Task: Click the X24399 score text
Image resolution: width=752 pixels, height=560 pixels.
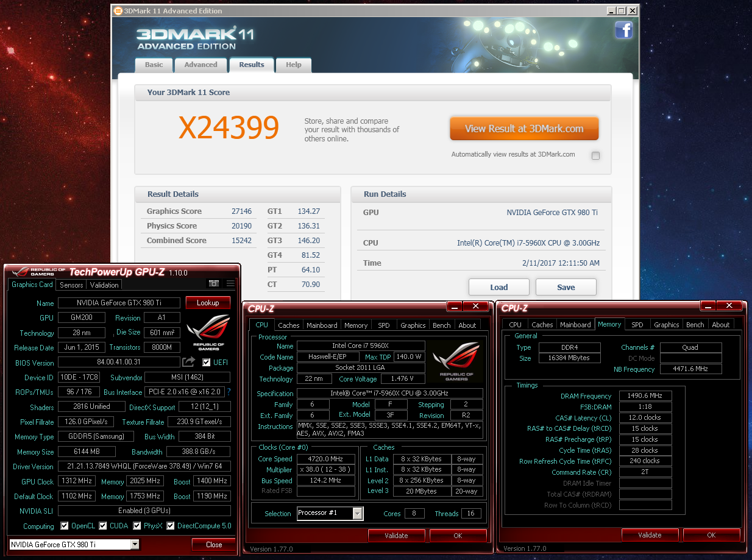Action: tap(229, 127)
